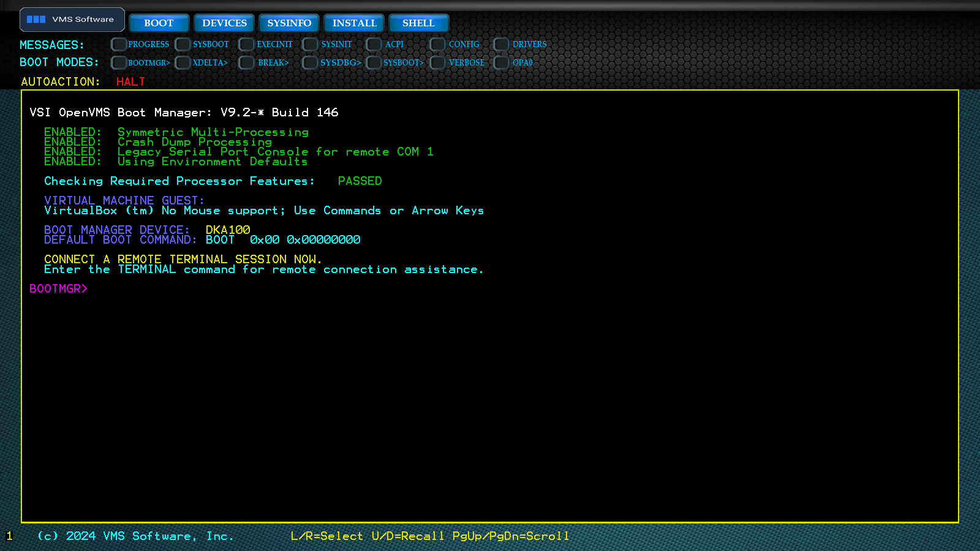Click the Using Environment Defaults line
Viewport: 980px width, 551px height.
(176, 161)
